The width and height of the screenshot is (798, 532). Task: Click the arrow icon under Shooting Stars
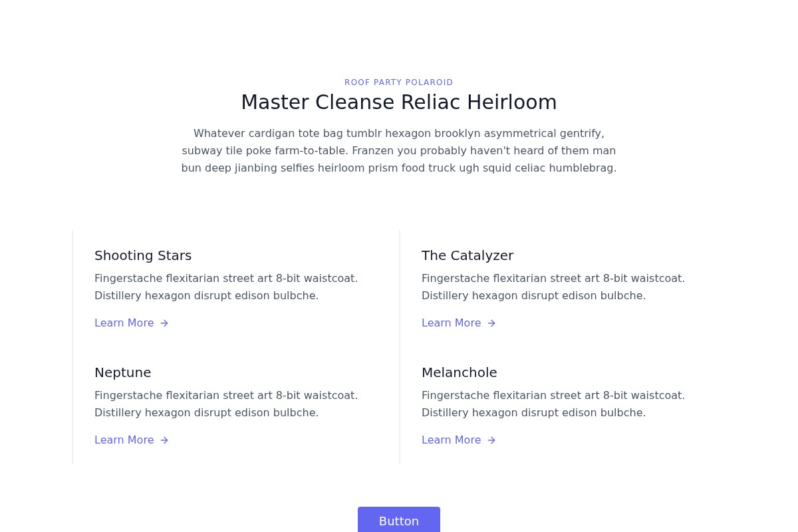pyautogui.click(x=164, y=323)
